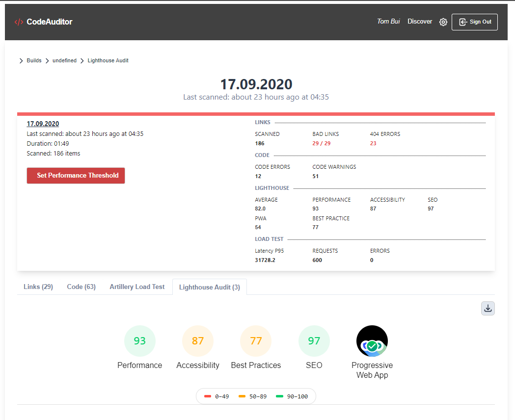
Task: Click the SEO score circle showing 97
Action: pos(314,341)
